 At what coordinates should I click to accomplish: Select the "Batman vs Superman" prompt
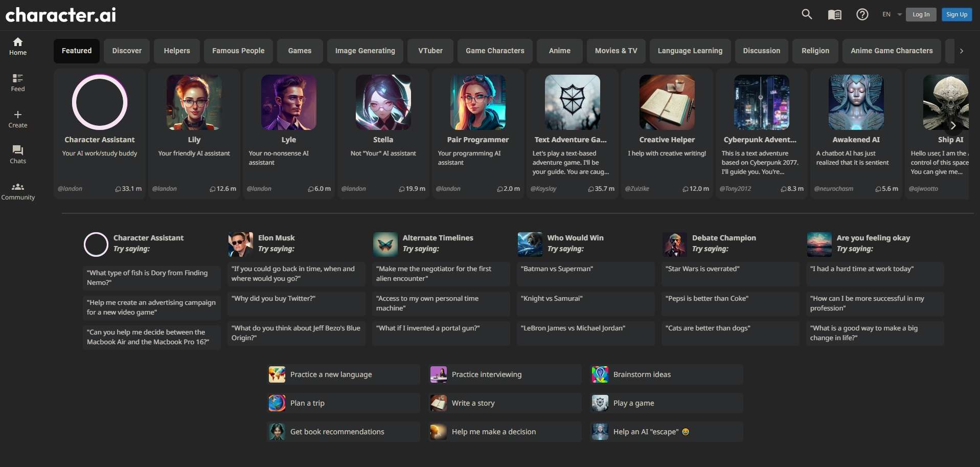586,274
